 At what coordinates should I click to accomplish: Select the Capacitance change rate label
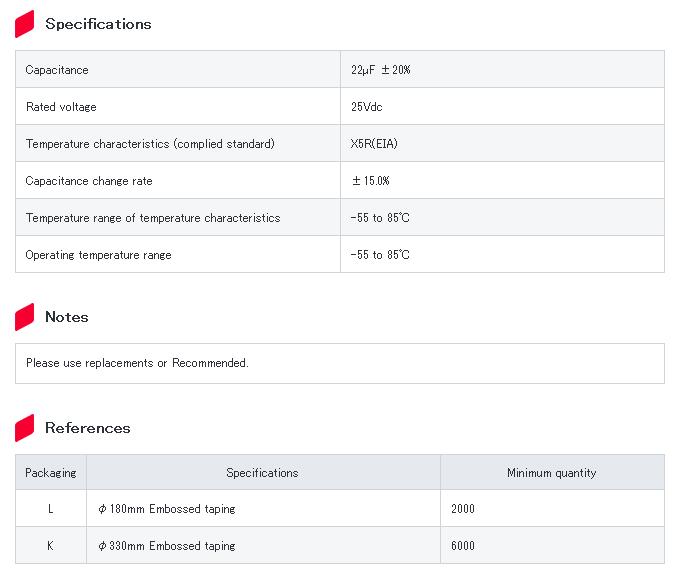click(x=89, y=181)
